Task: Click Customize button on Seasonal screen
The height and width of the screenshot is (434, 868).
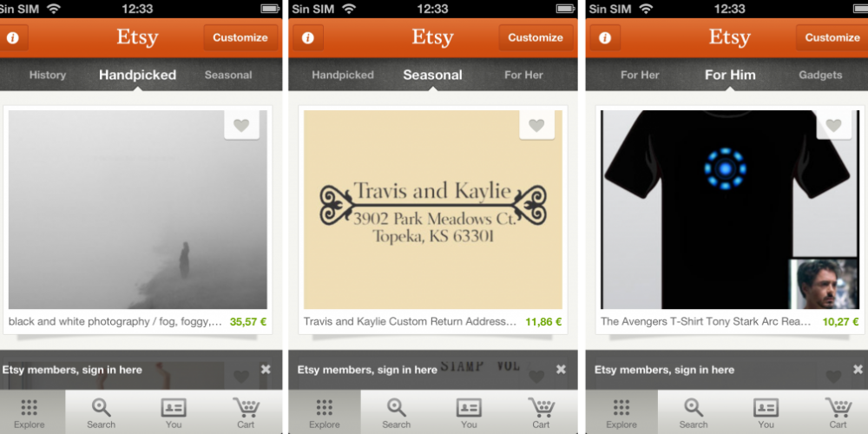Action: pos(536,37)
